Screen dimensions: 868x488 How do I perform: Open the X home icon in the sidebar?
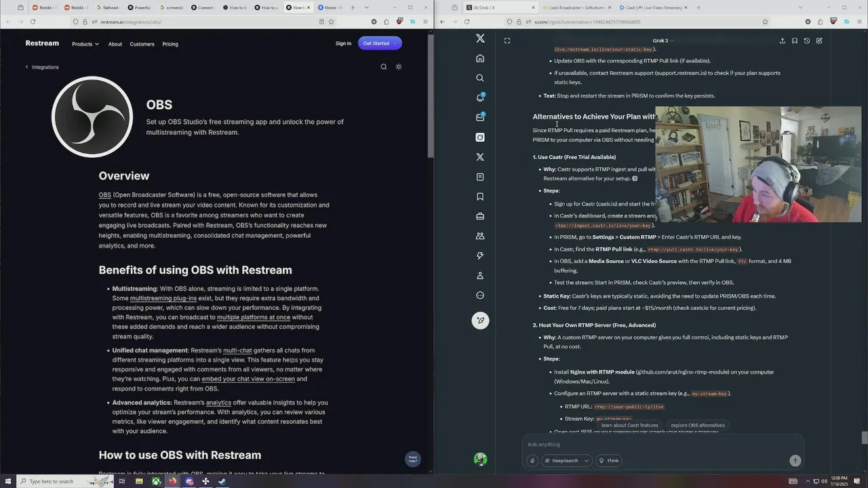[480, 58]
